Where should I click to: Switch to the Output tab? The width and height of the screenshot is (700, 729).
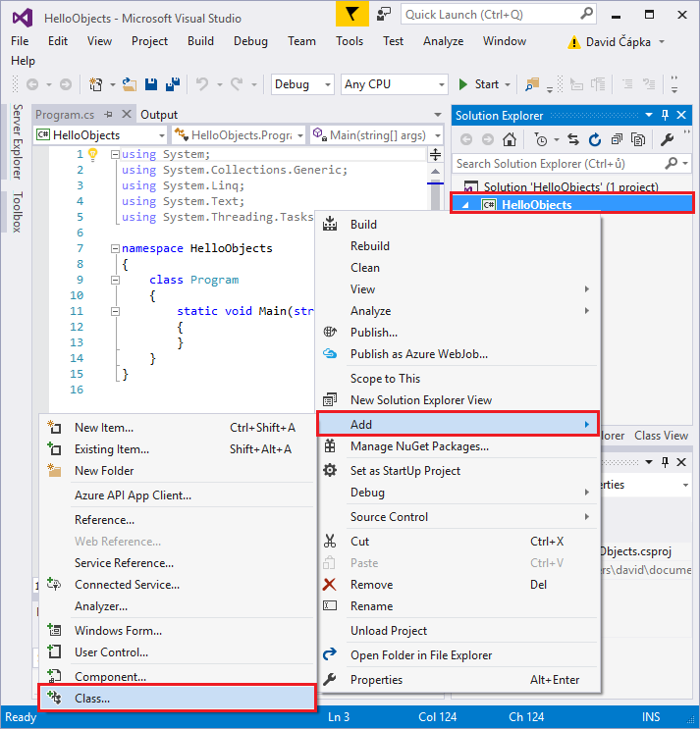click(x=159, y=115)
